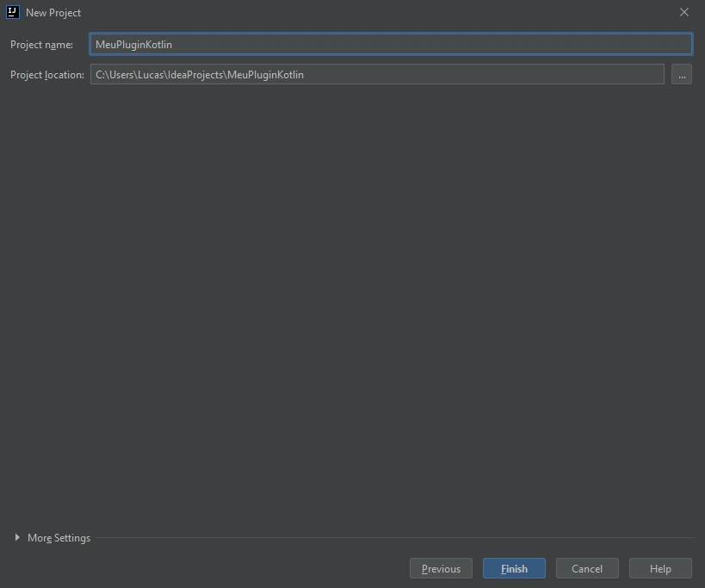Click the More Settings label text
Viewport: 705px width, 588px height.
coord(59,538)
